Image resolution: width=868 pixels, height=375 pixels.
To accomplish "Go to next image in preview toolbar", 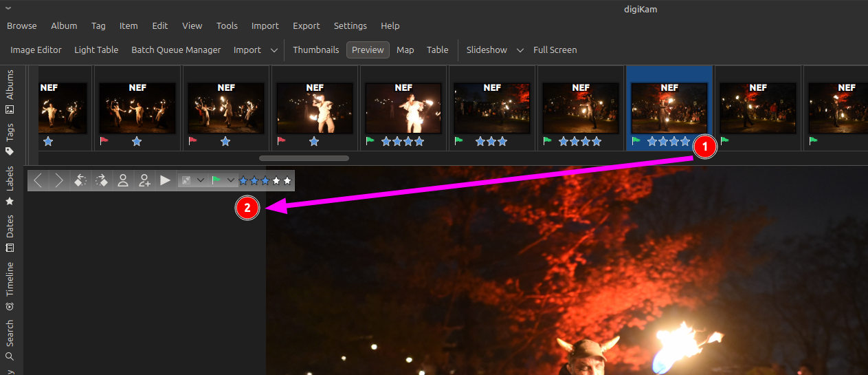I will pos(59,180).
